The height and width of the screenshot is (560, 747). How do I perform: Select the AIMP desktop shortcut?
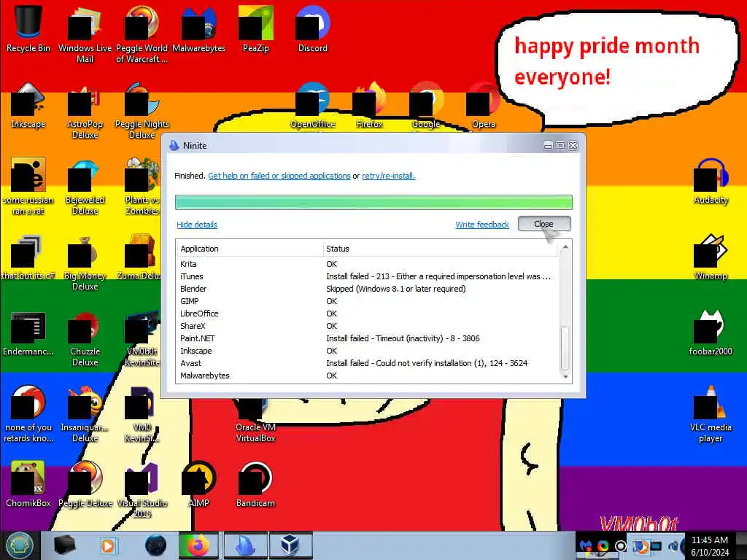click(198, 485)
